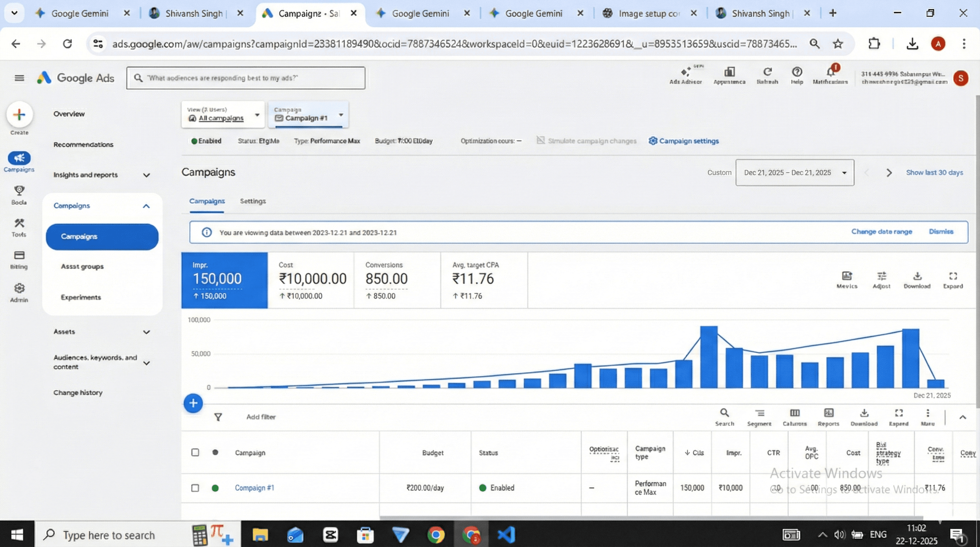Viewport: 980px width, 547px height.
Task: Open the Appearance icon
Action: (729, 72)
